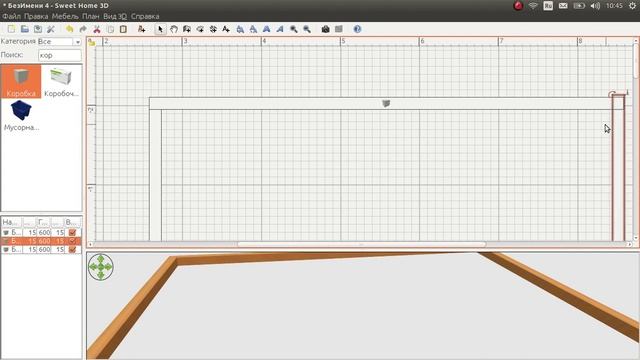Open the Правка menu
640x360 pixels.
click(36, 16)
